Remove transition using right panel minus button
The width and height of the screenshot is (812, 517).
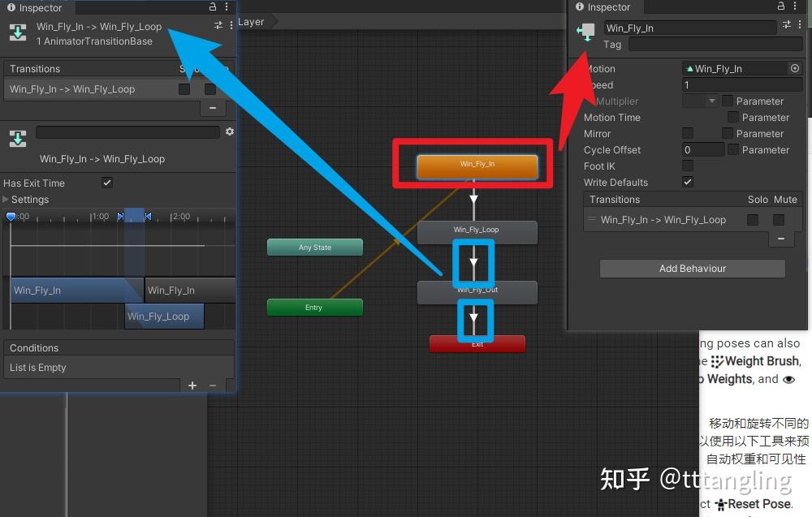781,239
